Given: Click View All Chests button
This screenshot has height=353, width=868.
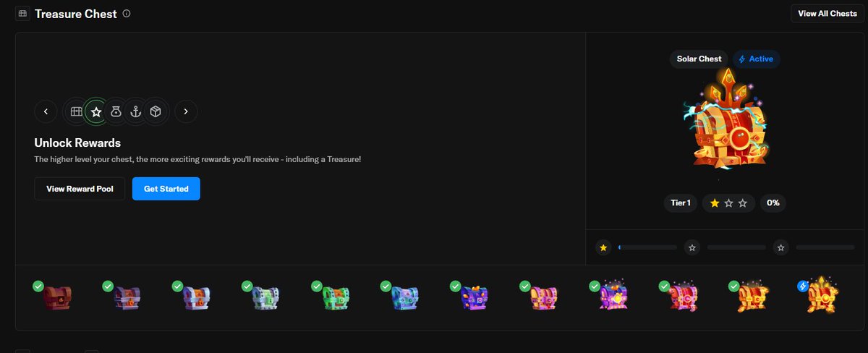Looking at the screenshot, I should (827, 14).
